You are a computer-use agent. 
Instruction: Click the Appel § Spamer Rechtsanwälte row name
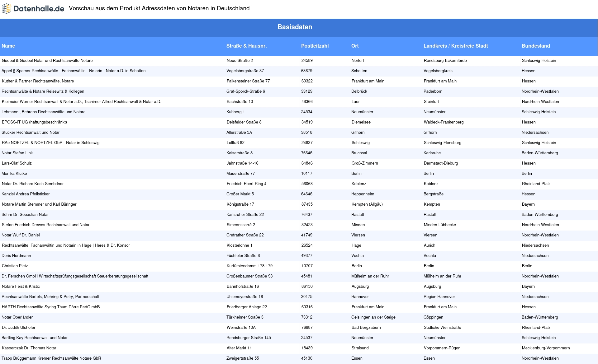[74, 71]
